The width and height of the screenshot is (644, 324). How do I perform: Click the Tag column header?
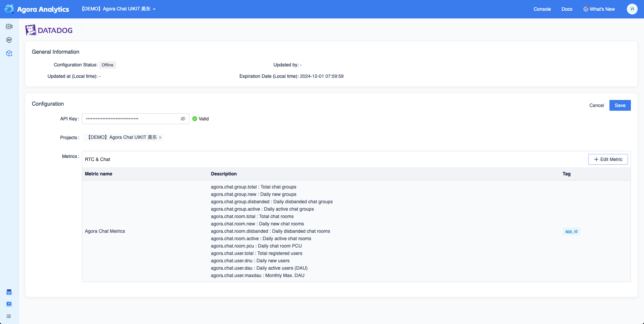[x=566, y=174]
